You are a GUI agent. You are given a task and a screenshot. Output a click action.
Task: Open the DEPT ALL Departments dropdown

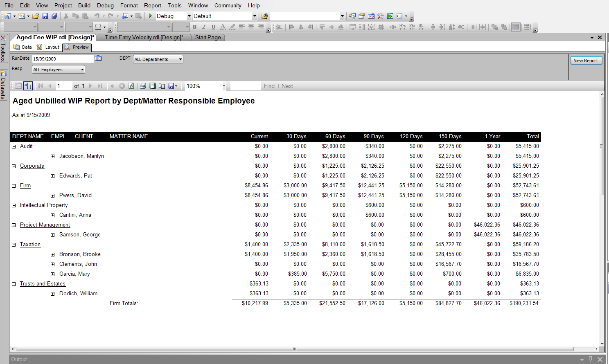coord(158,59)
